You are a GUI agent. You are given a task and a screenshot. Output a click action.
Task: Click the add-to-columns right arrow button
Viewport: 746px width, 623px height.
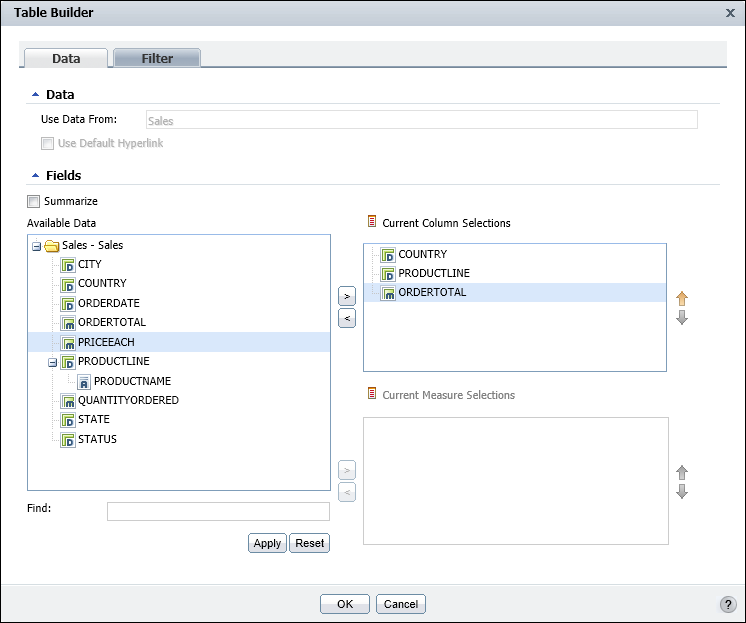(345, 297)
